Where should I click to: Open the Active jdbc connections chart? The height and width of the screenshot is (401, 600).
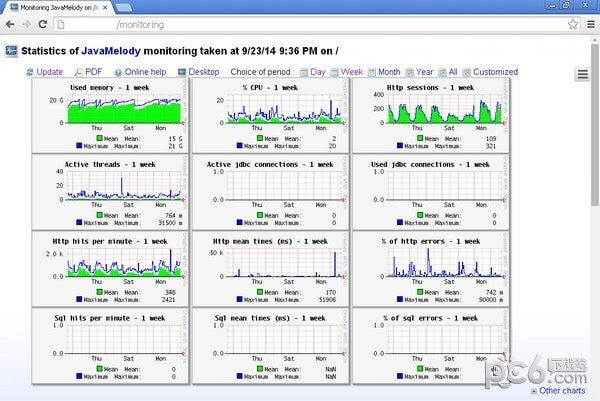pos(271,192)
